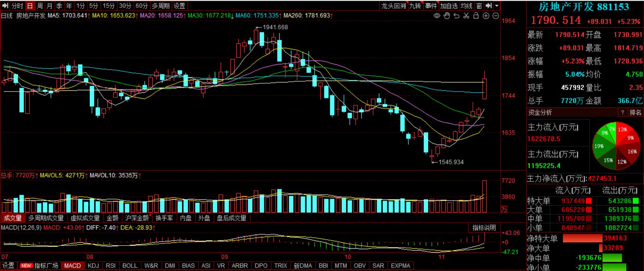Switch to the DMI indicator
Screen dimensions: 644x271
pyautogui.click(x=170, y=266)
